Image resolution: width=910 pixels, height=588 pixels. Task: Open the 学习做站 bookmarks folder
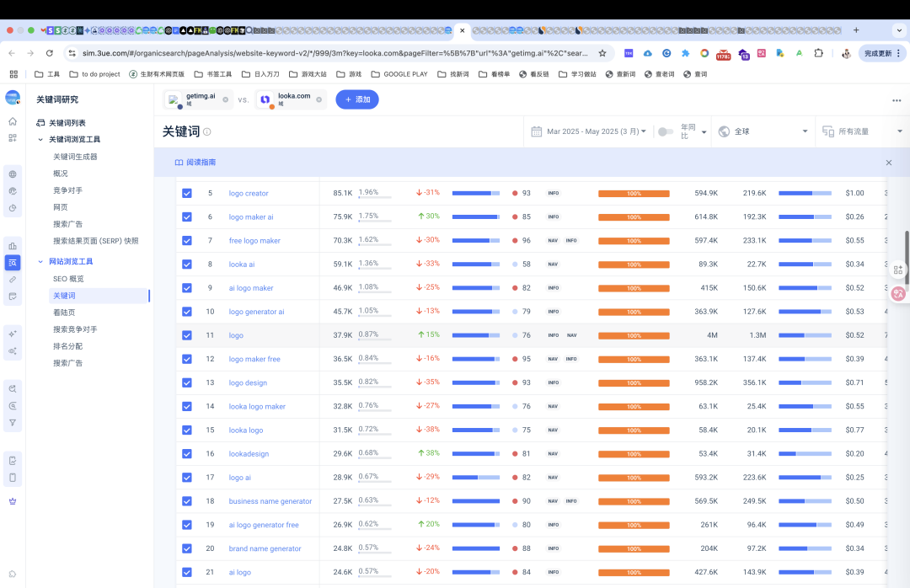(x=577, y=74)
